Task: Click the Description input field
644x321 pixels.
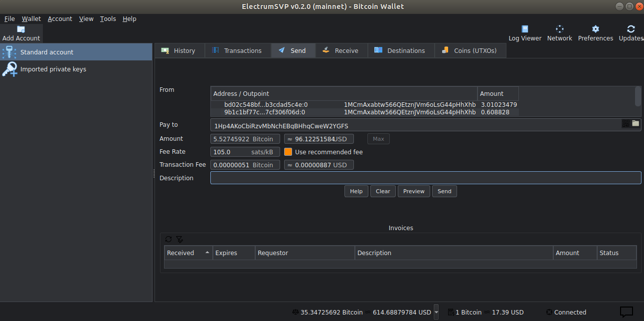Action: (x=426, y=178)
